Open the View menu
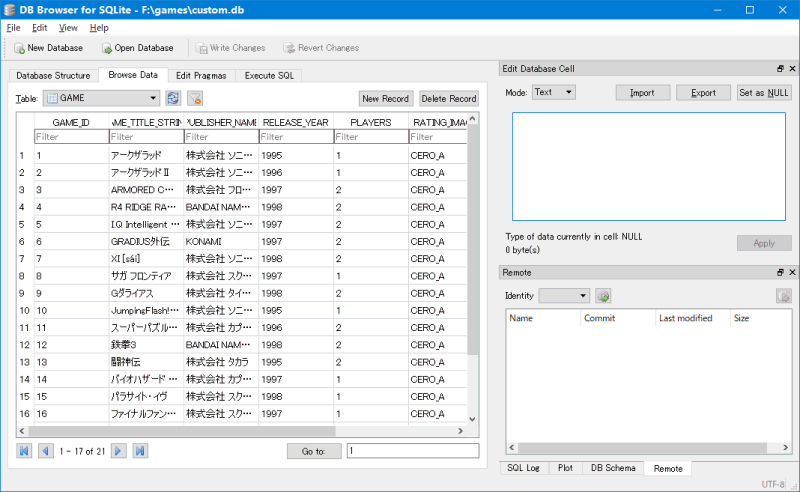The width and height of the screenshot is (800, 492). point(68,28)
